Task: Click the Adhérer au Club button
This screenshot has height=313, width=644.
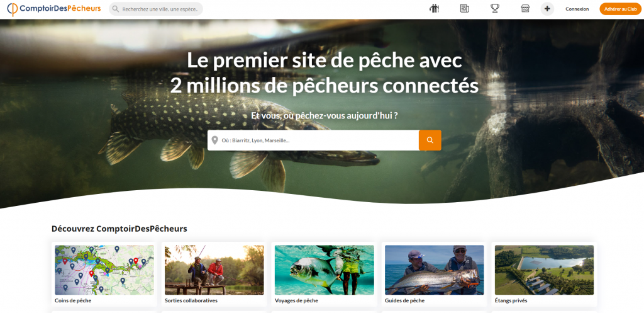Action: tap(620, 9)
